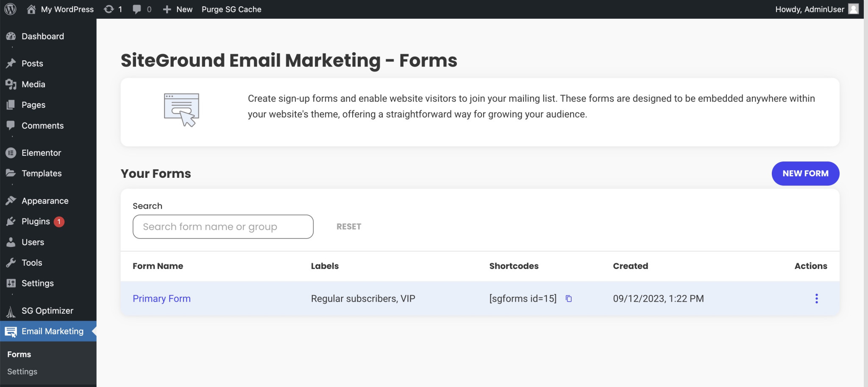Click the Form Name column header
868x387 pixels.
[x=158, y=266]
